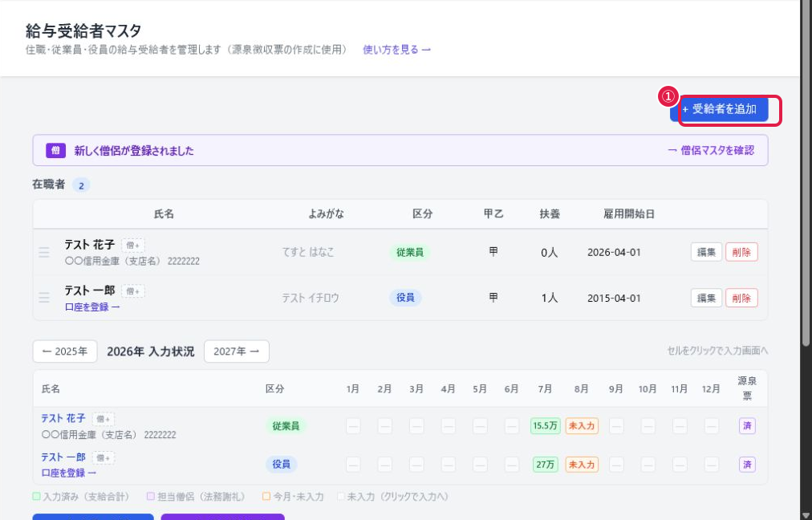This screenshot has width=812, height=520.
Task: Open 未入力 August cell for テスト 花子
Action: (x=582, y=426)
